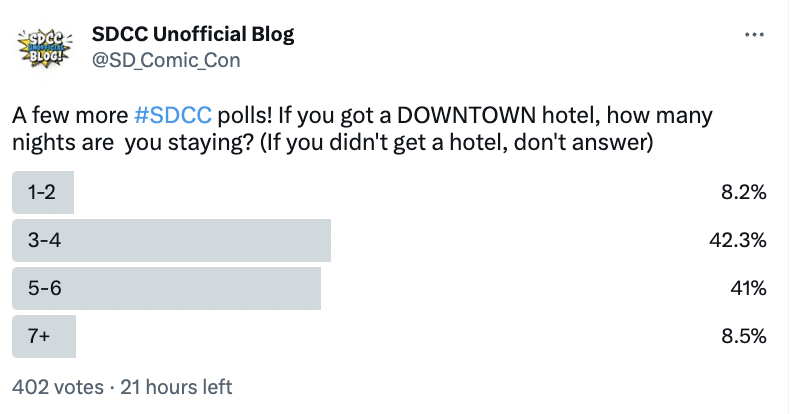This screenshot has width=808, height=414.
Task: Open the SDCC Unofficial Blog profile name
Action: 193,34
